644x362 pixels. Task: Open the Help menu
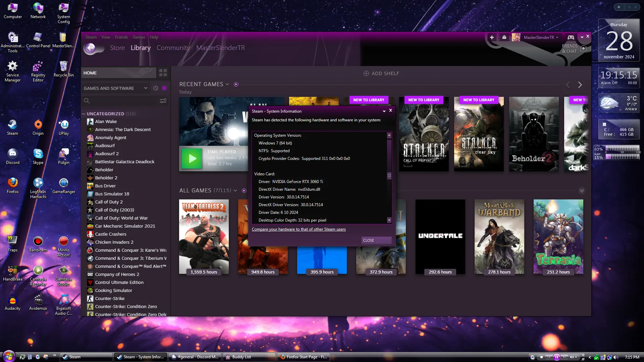[154, 37]
